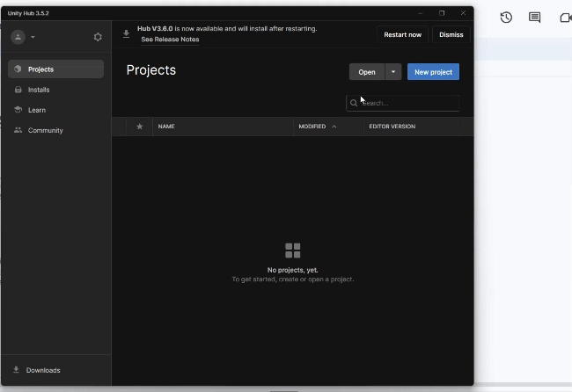This screenshot has width=572, height=392.
Task: Click the search magnifier icon
Action: 354,103
